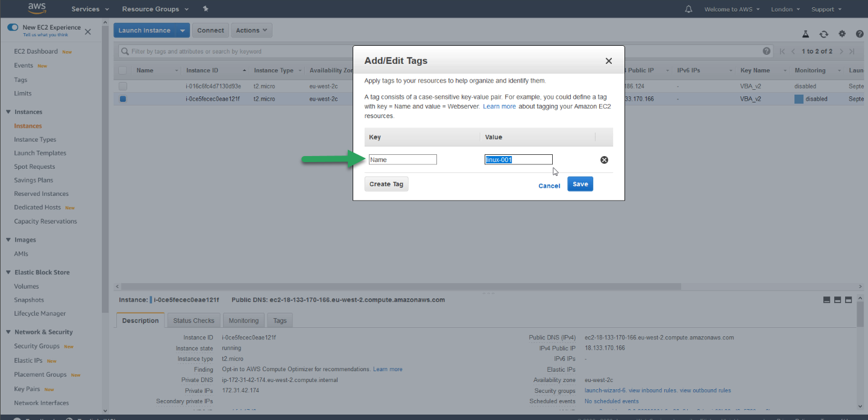
Task: Collapse the Instances sidebar section
Action: click(x=8, y=112)
